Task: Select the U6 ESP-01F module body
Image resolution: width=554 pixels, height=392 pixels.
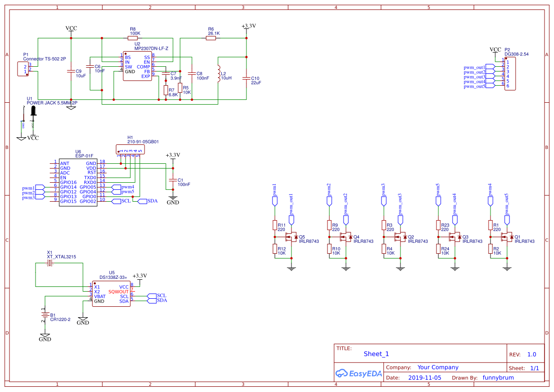Action: 78,182
